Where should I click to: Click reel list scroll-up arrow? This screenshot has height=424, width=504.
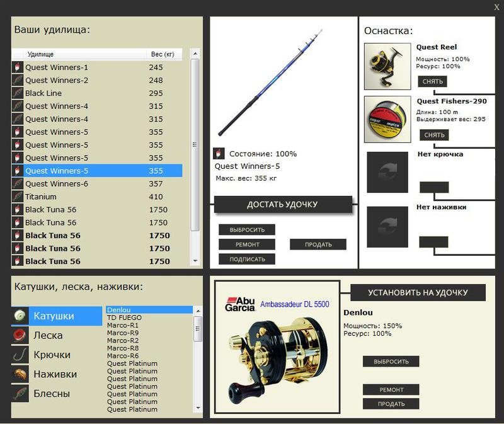(x=198, y=311)
